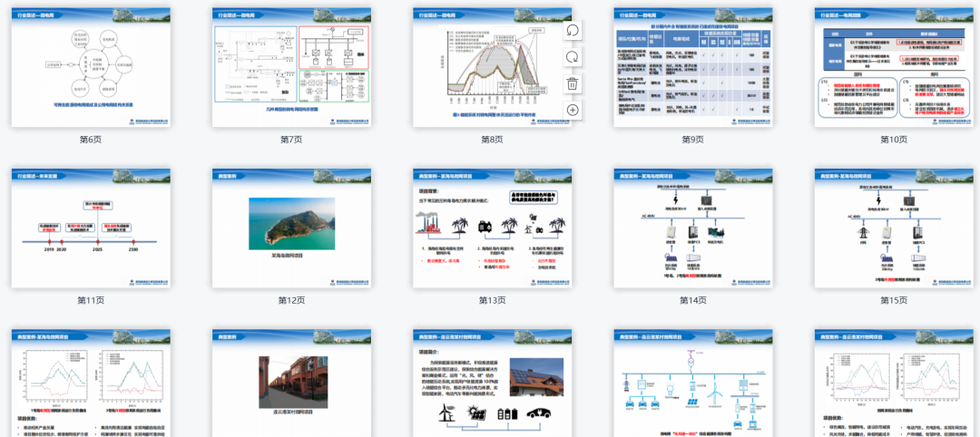Click the 第12页 page label
Viewport: 980px width, 437px height.
coord(292,300)
